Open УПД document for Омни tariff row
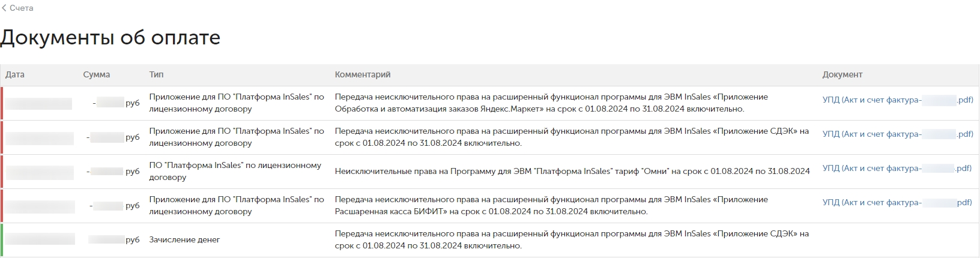 tap(897, 169)
